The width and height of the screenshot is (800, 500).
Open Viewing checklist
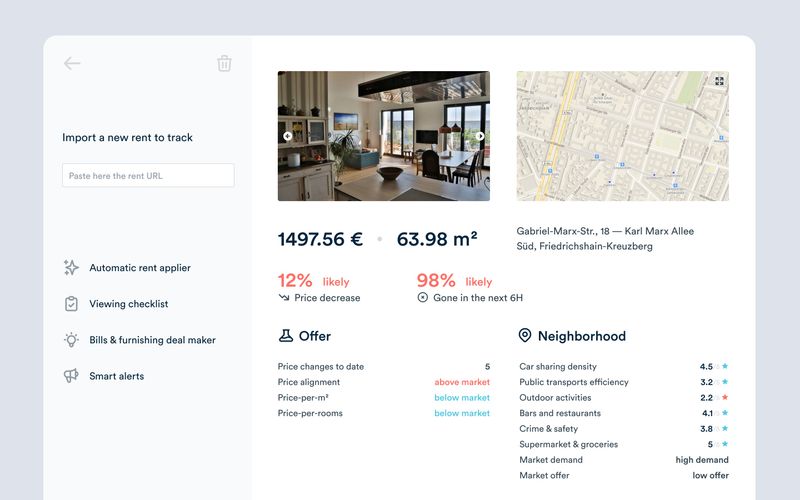[x=129, y=304]
